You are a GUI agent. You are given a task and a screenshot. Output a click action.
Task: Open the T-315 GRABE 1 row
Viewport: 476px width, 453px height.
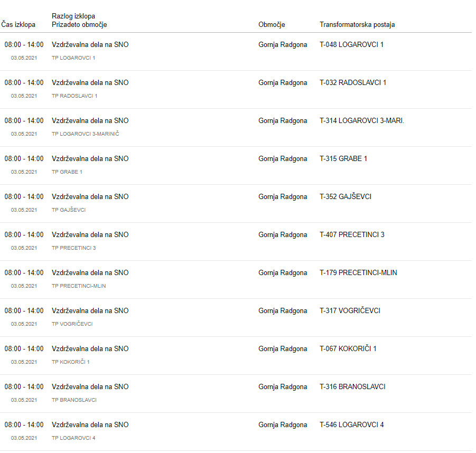coord(343,159)
